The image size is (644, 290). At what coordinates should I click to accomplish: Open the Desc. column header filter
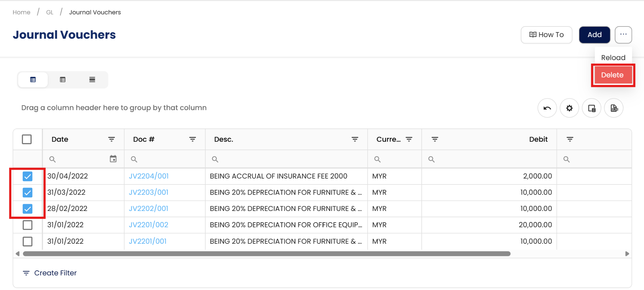[355, 139]
